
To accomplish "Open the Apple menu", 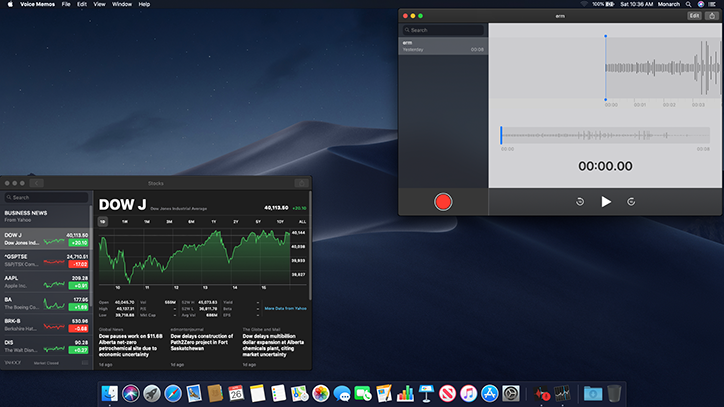I will pyautogui.click(x=10, y=4).
